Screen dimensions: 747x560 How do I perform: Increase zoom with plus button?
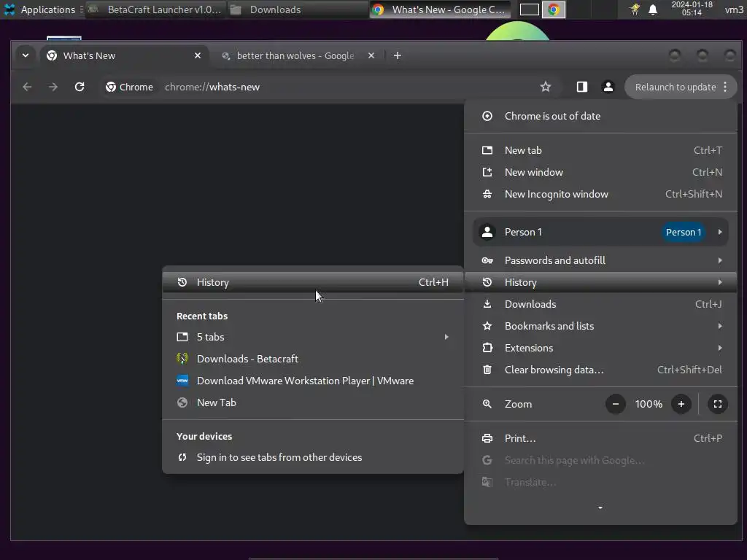[x=681, y=404]
